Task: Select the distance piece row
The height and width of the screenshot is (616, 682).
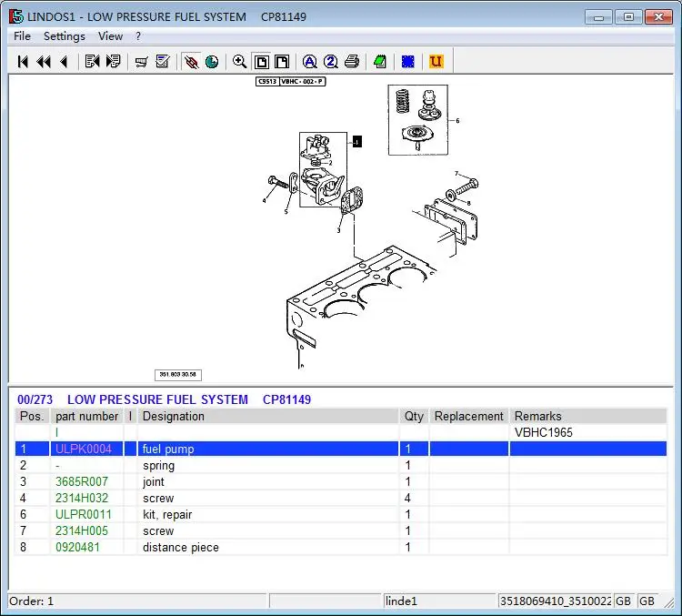Action: [x=180, y=548]
